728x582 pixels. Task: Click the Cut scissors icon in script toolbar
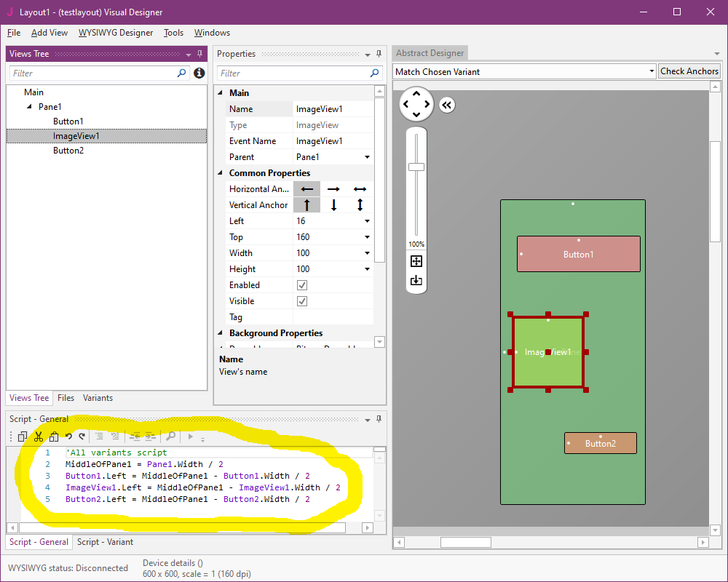point(39,436)
